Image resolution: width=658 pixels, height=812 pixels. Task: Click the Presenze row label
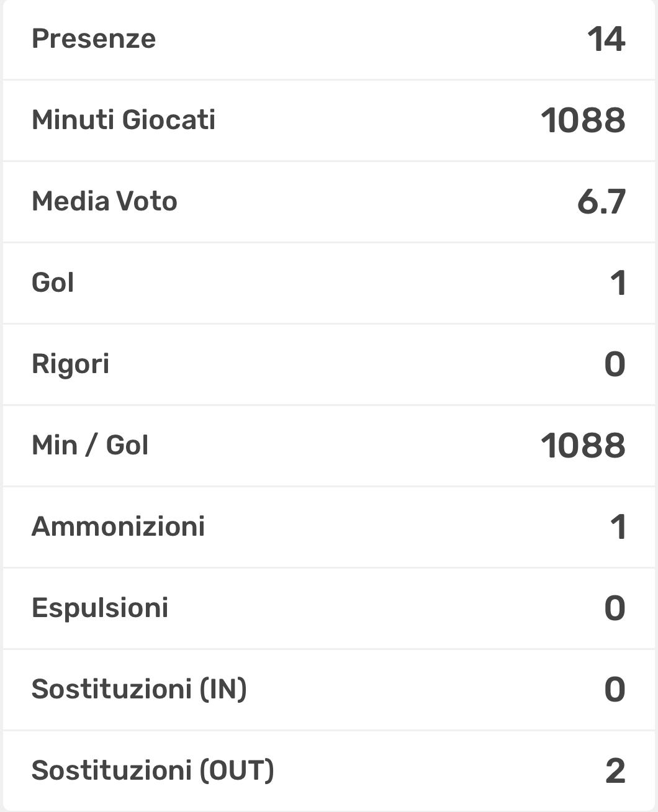[94, 38]
